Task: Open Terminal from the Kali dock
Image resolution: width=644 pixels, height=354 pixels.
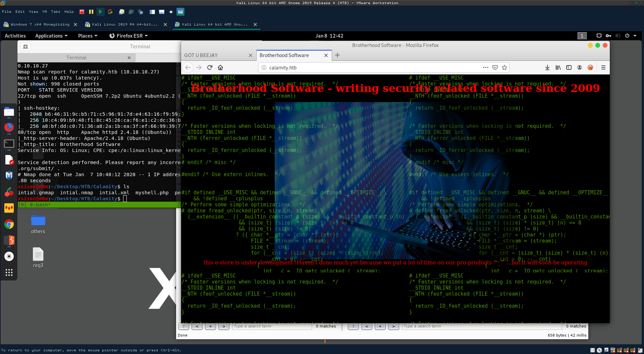Action: point(9,144)
